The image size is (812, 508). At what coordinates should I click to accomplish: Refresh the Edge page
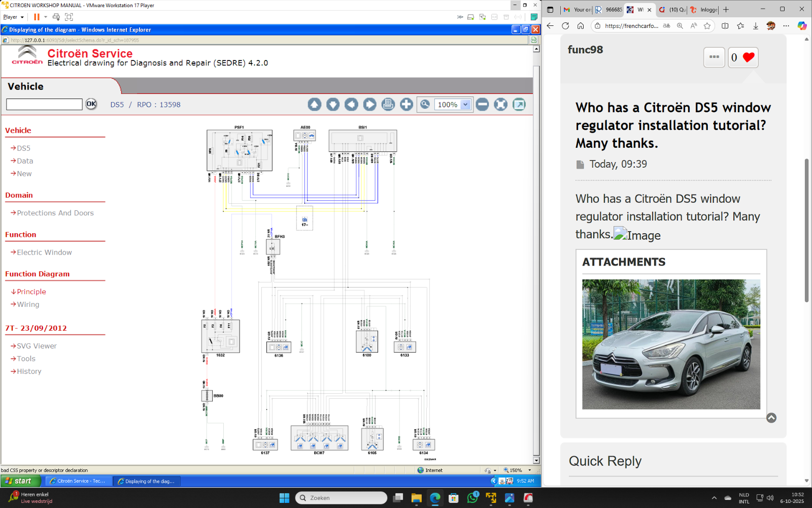tap(565, 26)
